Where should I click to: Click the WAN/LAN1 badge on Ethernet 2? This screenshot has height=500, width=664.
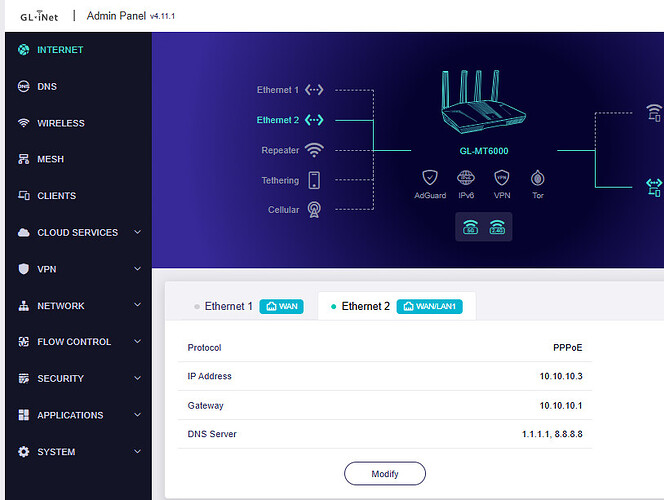[430, 306]
